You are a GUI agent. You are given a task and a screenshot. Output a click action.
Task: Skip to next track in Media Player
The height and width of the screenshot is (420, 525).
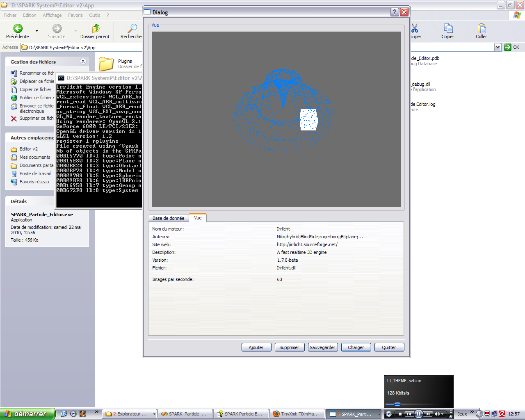tap(428, 414)
